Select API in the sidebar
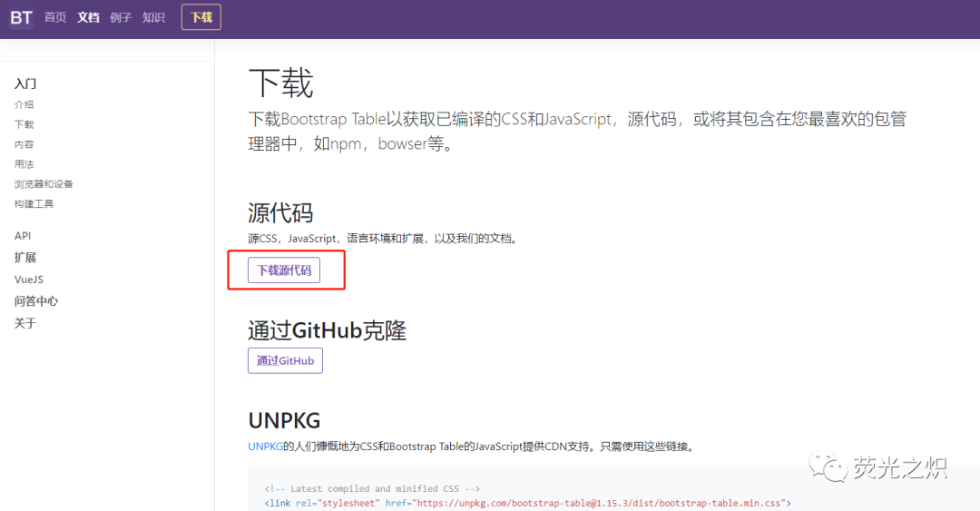Image resolution: width=980 pixels, height=511 pixels. pyautogui.click(x=23, y=236)
